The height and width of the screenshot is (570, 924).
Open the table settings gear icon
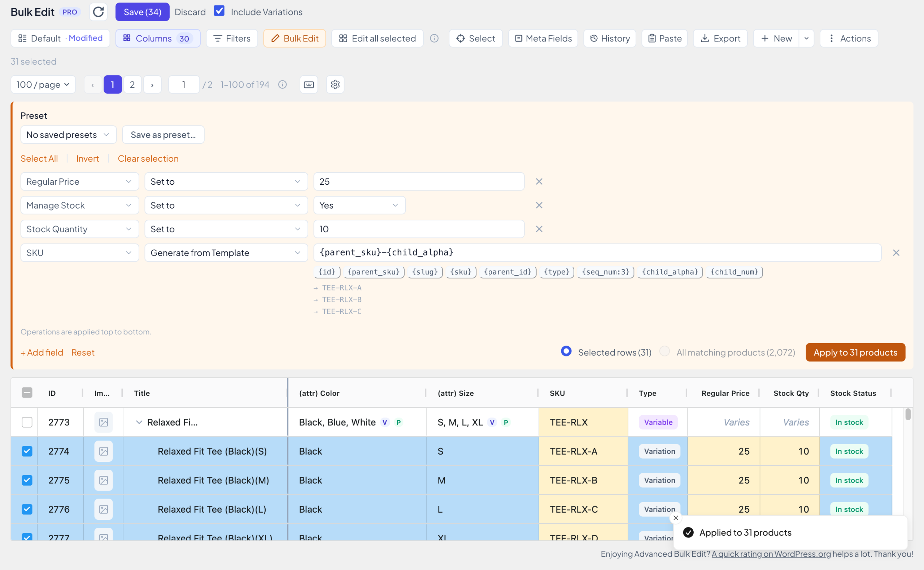[335, 84]
